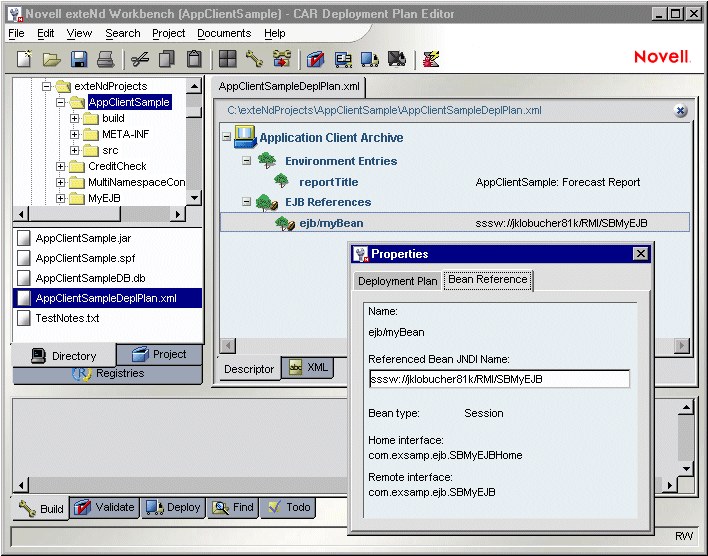Expand the build folder
Screen dimensions: 708x556
pyautogui.click(x=75, y=118)
